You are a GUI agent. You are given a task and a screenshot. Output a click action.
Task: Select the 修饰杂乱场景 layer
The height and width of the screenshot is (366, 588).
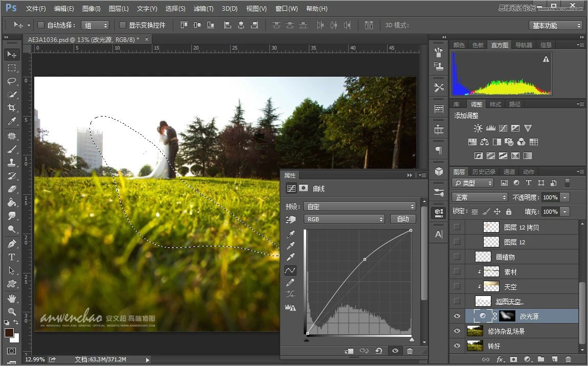click(506, 331)
